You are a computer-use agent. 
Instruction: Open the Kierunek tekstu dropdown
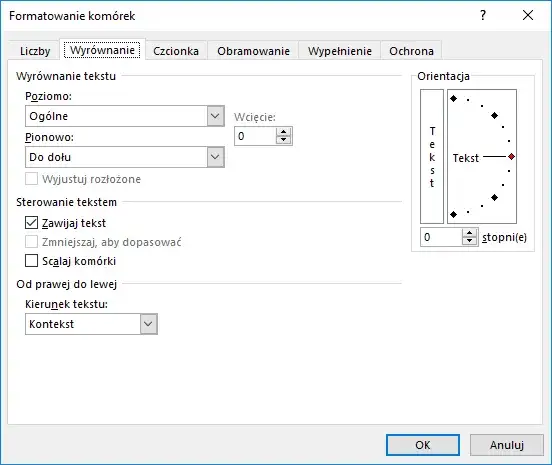coord(91,324)
